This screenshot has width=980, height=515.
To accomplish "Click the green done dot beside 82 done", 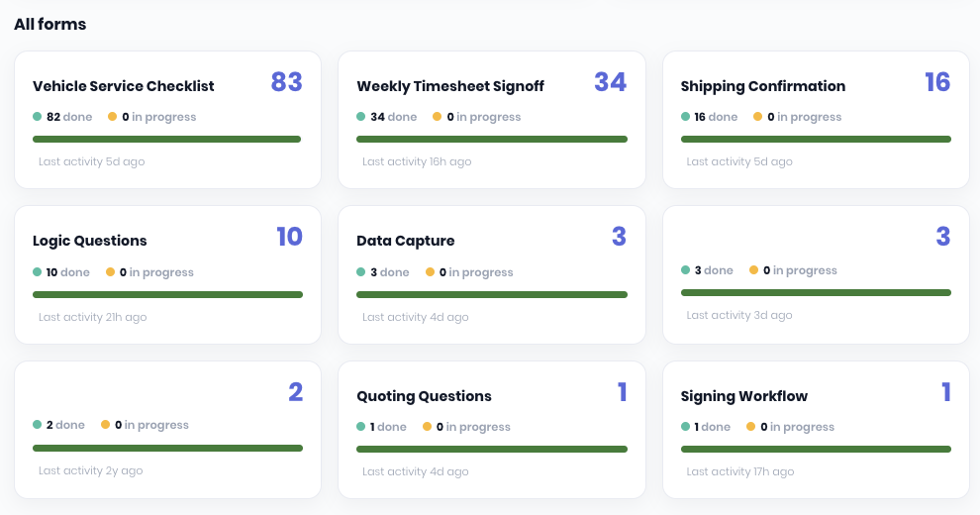I will [x=37, y=116].
